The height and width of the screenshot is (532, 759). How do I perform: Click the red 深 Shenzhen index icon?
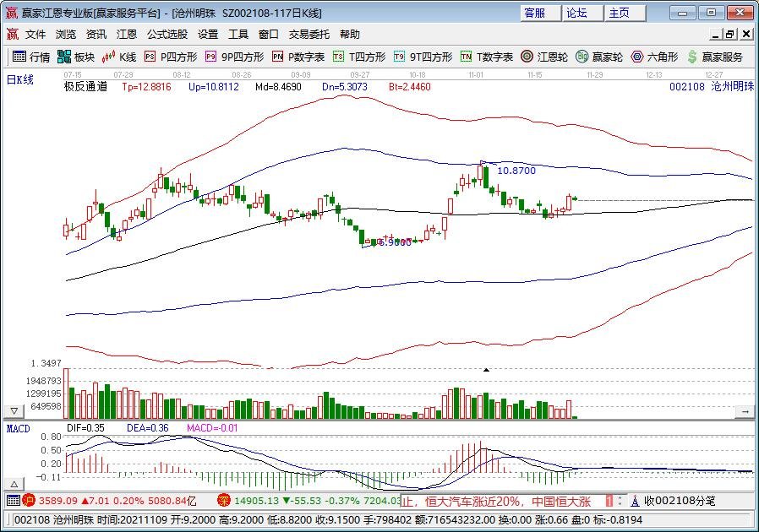point(223,501)
